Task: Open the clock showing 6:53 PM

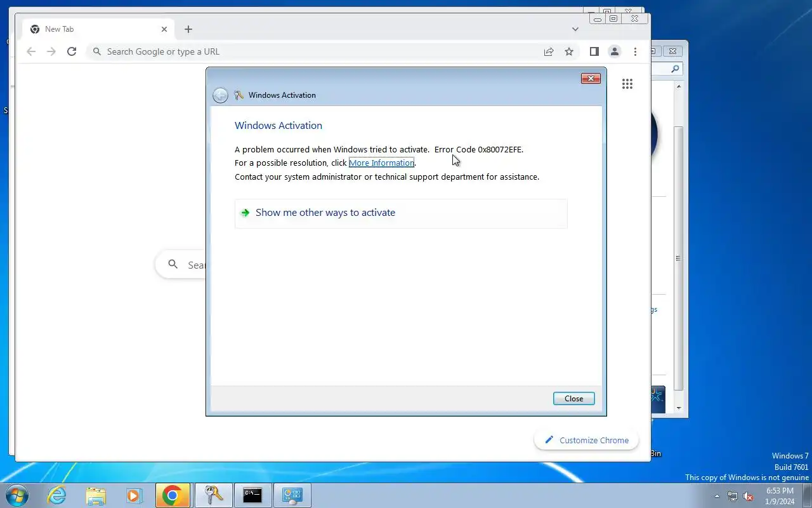Action: pyautogui.click(x=780, y=496)
